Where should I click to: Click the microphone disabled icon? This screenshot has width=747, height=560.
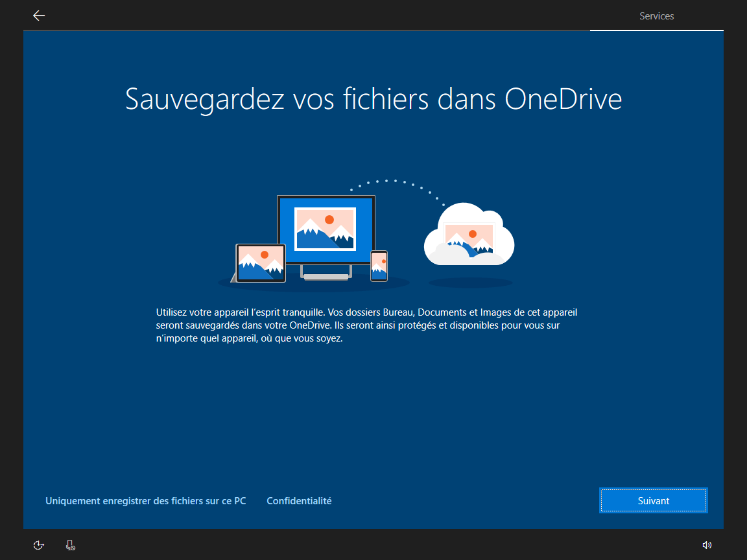71,545
